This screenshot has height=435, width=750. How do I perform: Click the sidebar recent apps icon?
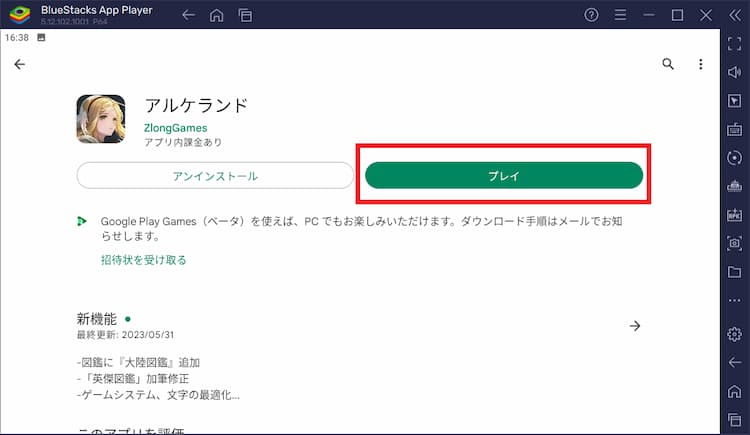point(734,420)
